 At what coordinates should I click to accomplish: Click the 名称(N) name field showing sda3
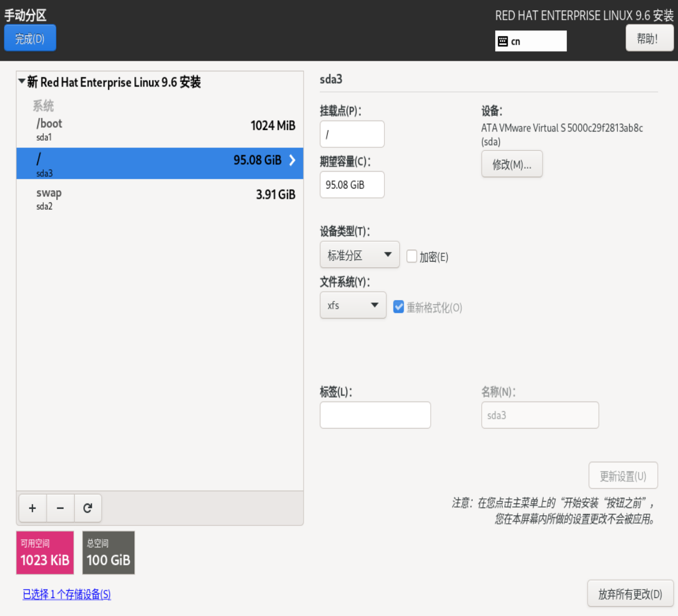click(x=540, y=415)
